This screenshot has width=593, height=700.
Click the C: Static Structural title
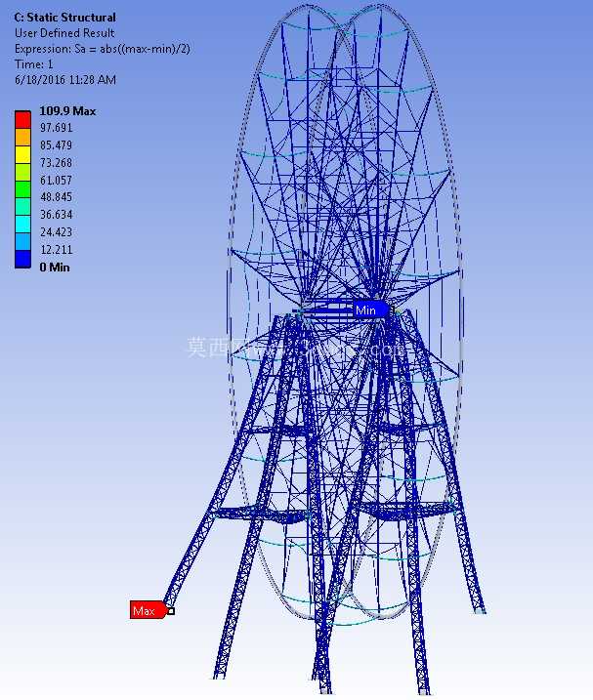[x=64, y=18]
